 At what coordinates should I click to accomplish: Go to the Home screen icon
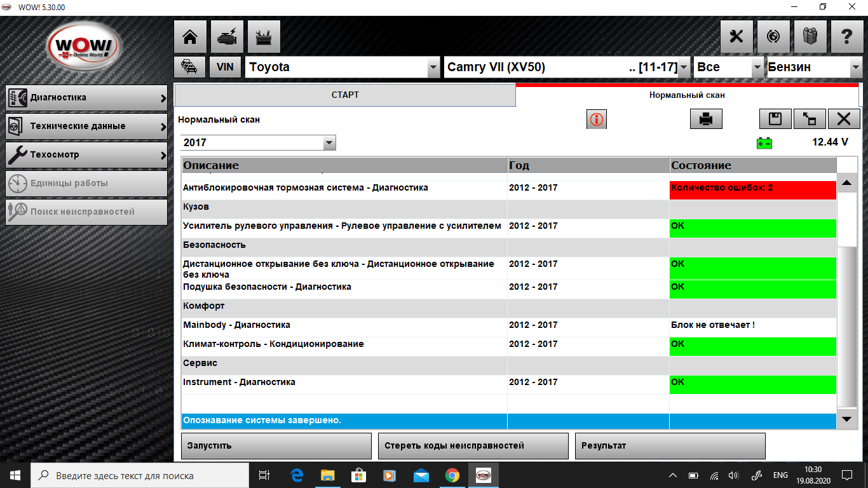coord(190,37)
